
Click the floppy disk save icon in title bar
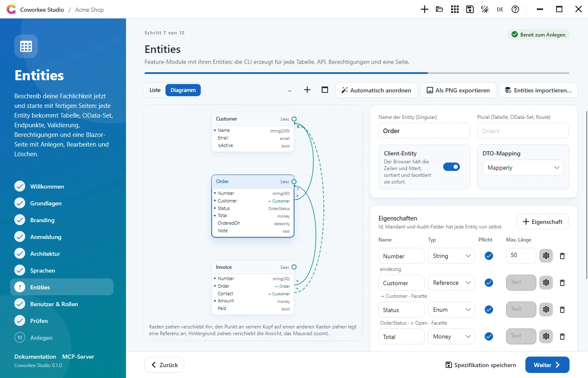(x=470, y=9)
